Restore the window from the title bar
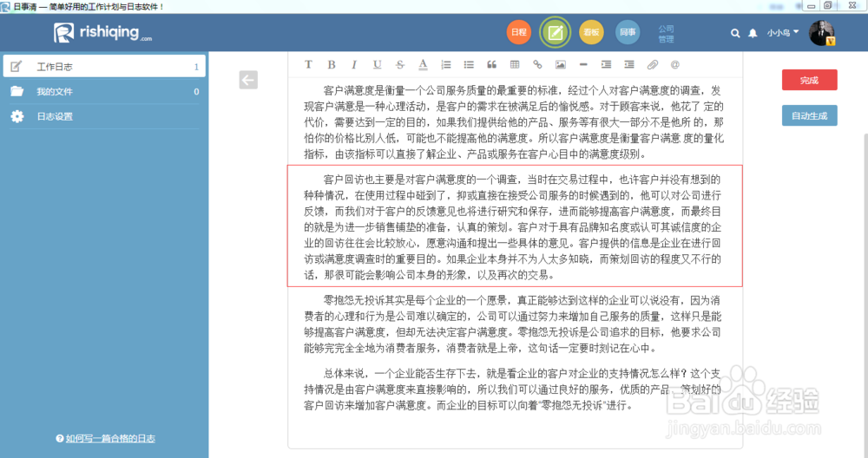Viewport: 868px width, 458px height. 827,5
